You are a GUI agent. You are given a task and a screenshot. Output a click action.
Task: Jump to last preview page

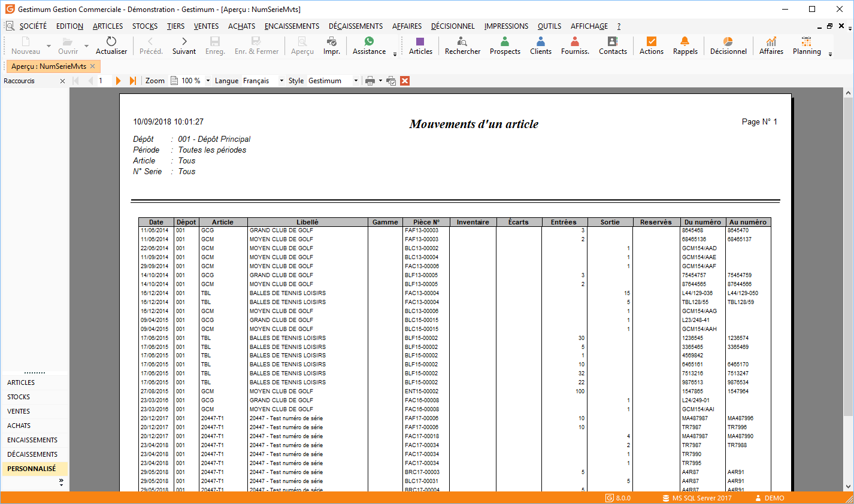pos(133,81)
